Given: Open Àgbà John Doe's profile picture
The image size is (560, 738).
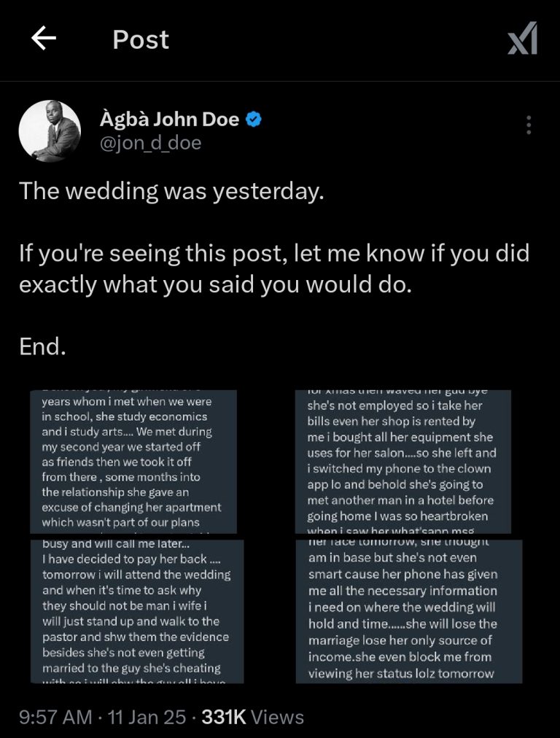Looking at the screenshot, I should 50,131.
